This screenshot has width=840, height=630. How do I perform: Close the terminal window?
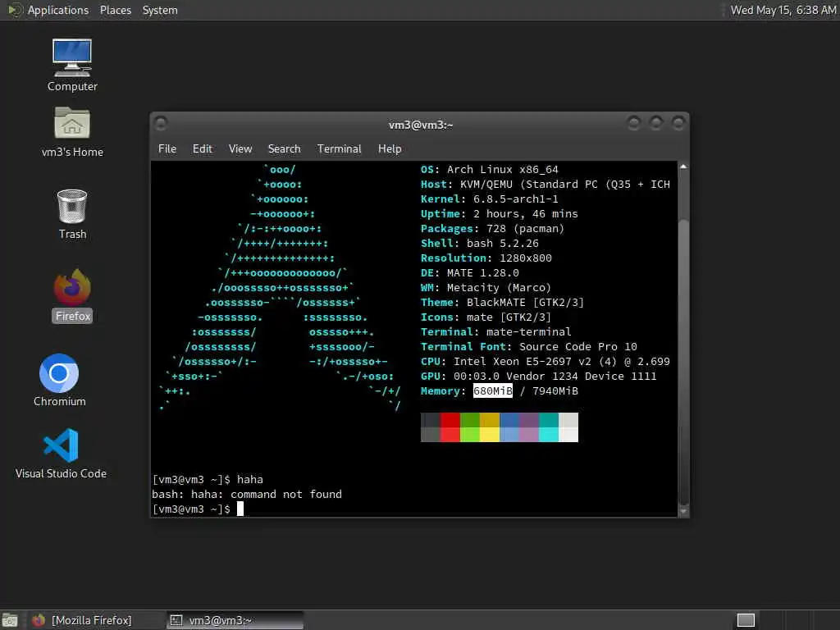(x=678, y=124)
